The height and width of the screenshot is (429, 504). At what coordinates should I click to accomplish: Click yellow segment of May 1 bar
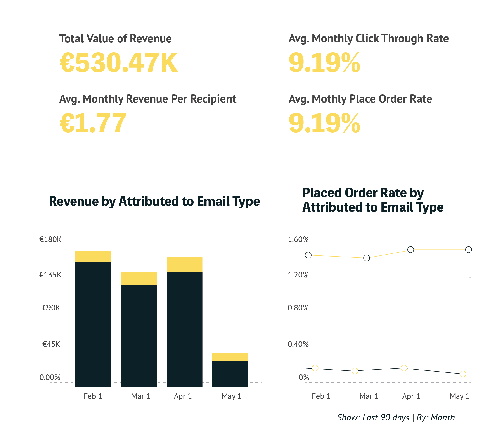click(x=230, y=357)
